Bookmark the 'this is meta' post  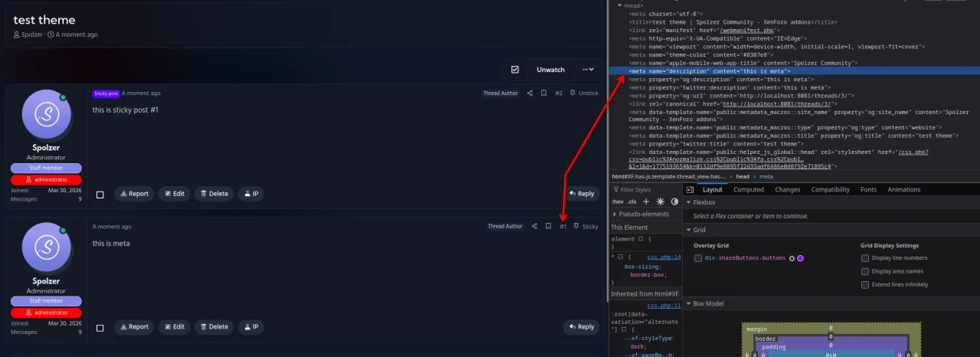(x=548, y=227)
